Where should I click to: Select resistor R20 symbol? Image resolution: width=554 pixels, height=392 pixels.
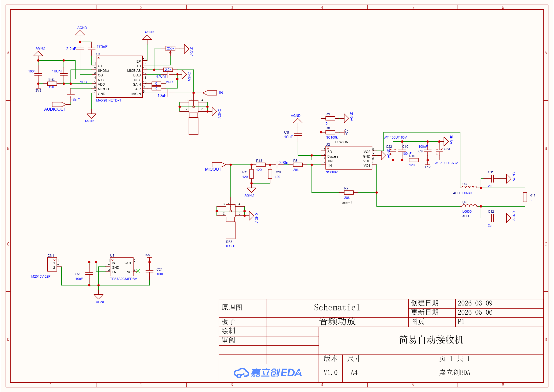[x=270, y=174]
